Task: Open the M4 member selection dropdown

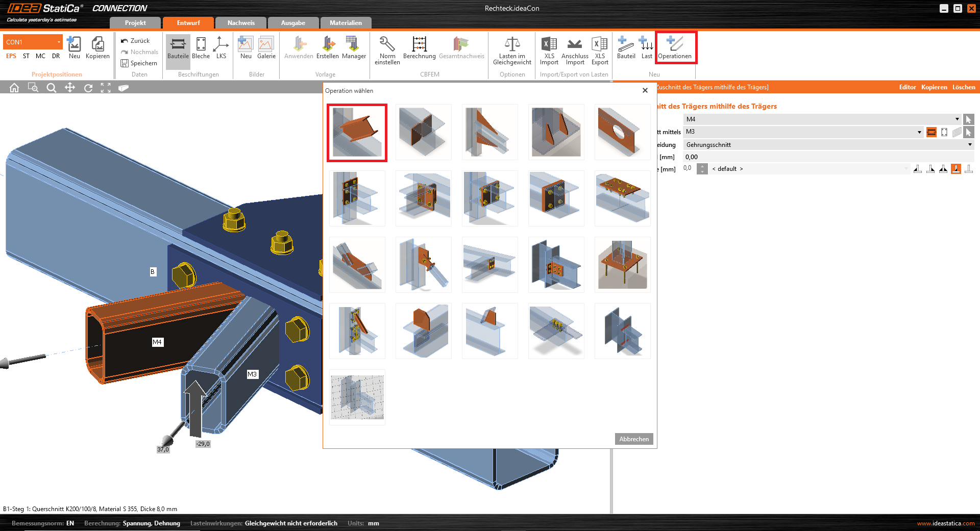Action: [x=957, y=119]
